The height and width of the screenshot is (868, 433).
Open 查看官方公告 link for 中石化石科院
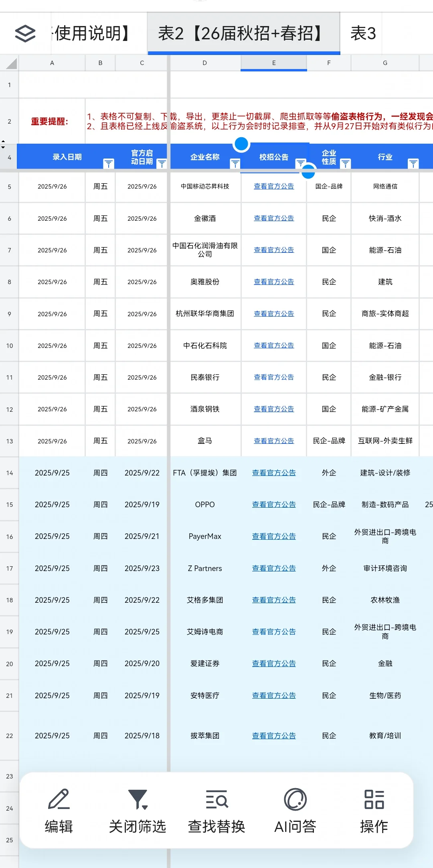pyautogui.click(x=274, y=345)
